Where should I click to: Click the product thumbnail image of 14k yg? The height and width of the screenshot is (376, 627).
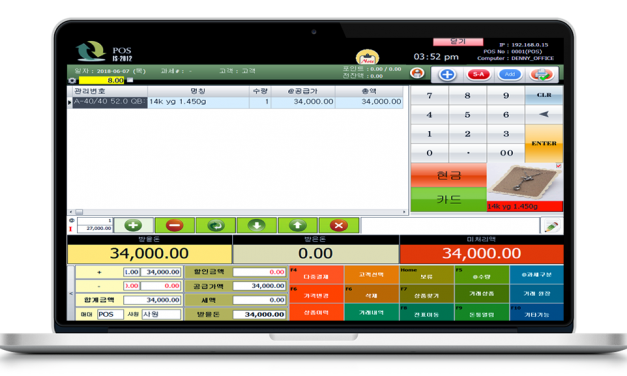525,182
